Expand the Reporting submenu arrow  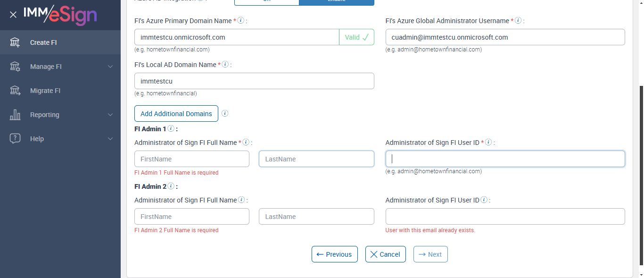point(110,115)
